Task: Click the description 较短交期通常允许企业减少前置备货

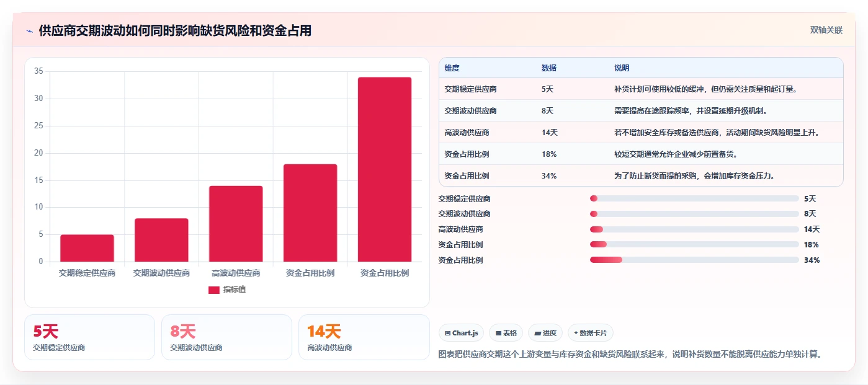Action: [676, 154]
